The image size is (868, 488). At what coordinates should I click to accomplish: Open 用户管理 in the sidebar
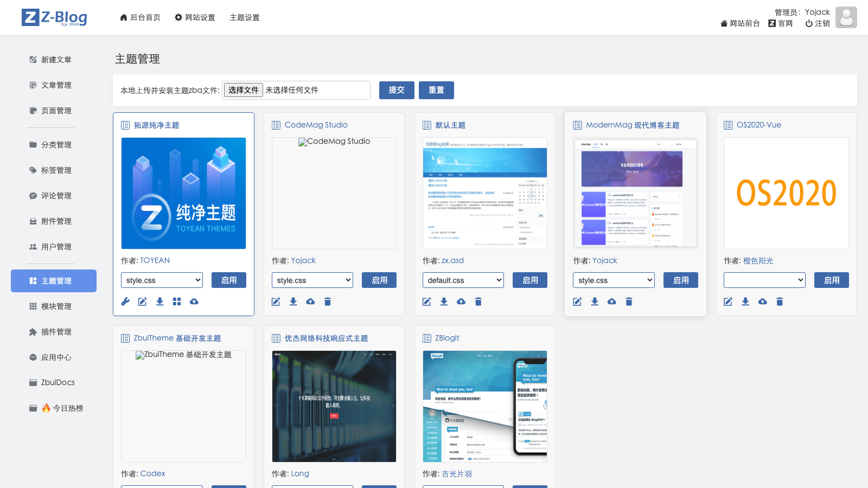tap(54, 247)
